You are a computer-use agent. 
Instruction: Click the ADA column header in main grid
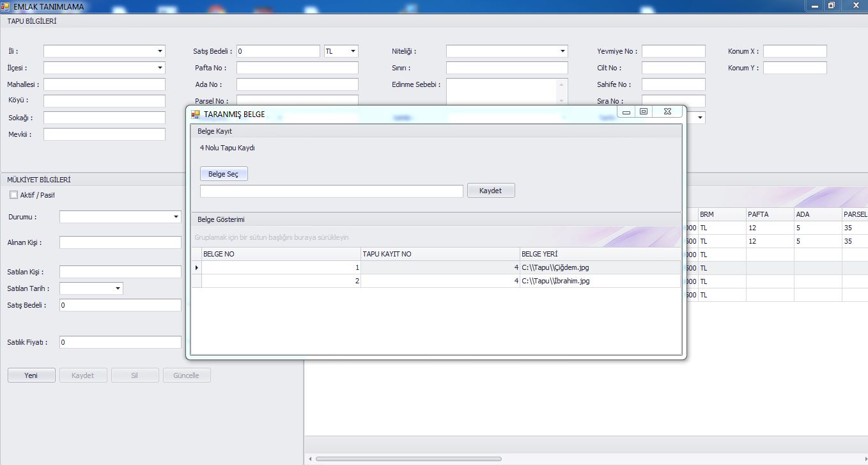[x=818, y=214]
